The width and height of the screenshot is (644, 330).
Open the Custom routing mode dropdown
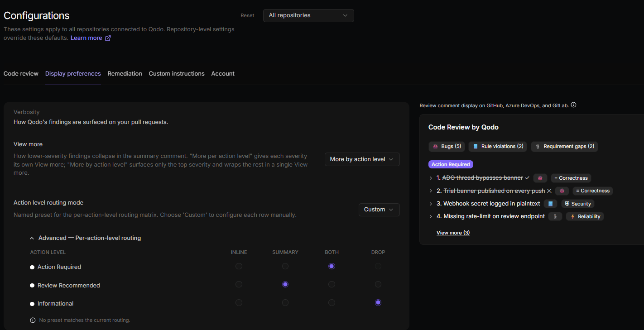click(379, 210)
